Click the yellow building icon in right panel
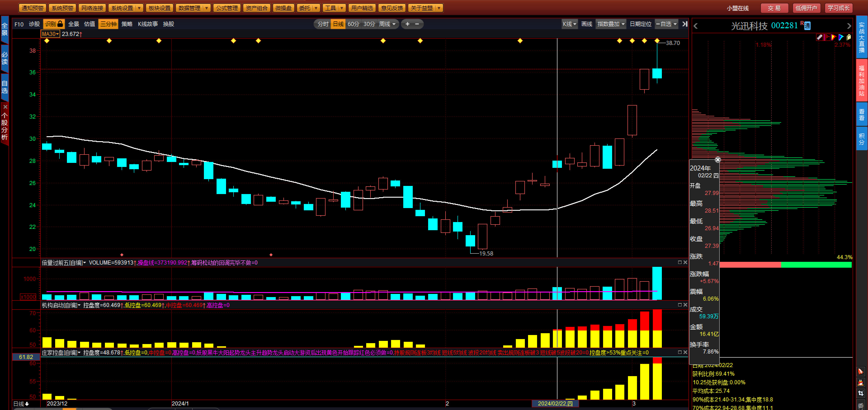This screenshot has width=868, height=410. point(849,37)
